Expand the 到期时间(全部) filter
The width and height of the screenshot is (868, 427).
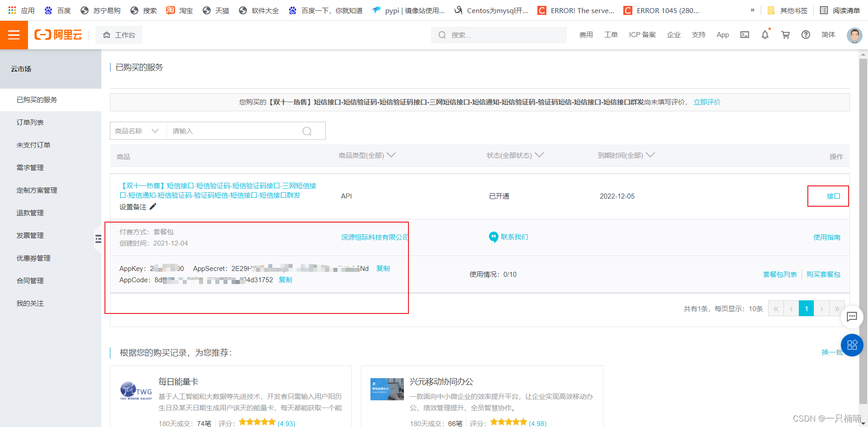(626, 155)
